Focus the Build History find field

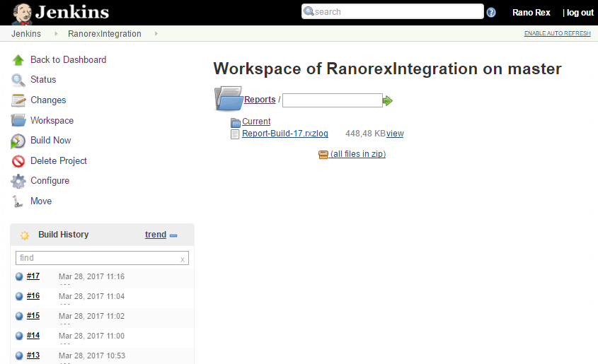point(102,258)
